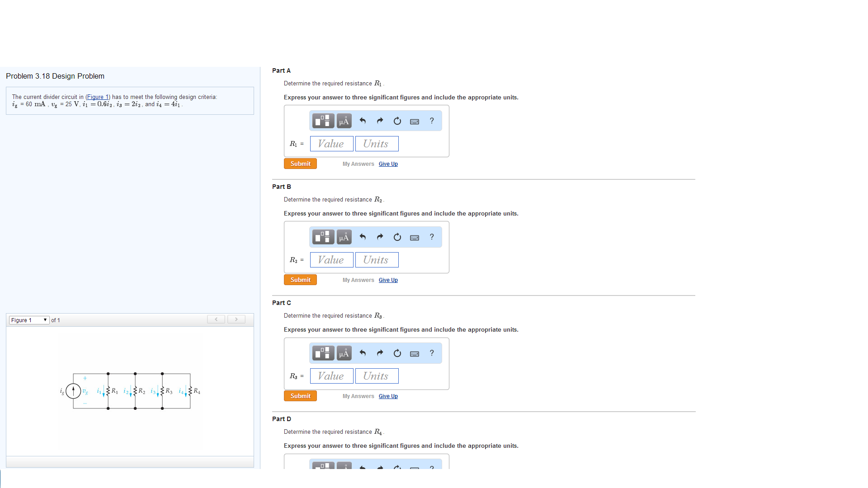Redo the entry in Part B toolbar
The image size is (868, 488).
click(380, 237)
